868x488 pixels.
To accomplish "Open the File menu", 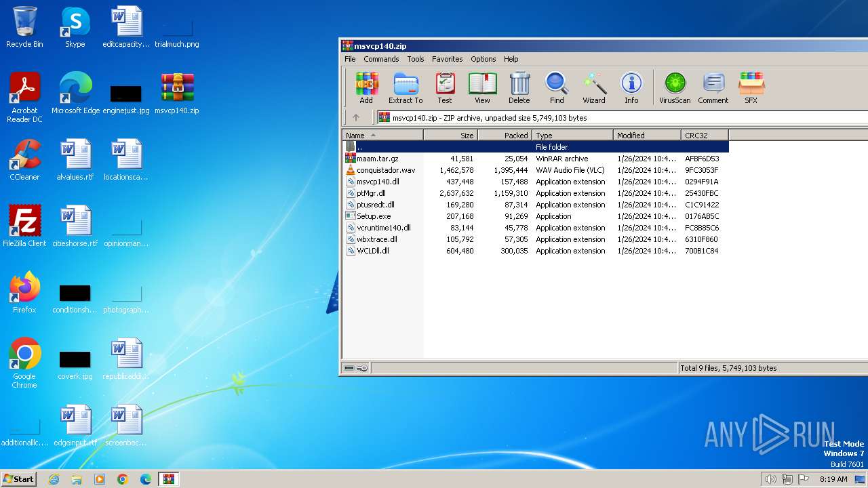I will coord(350,59).
